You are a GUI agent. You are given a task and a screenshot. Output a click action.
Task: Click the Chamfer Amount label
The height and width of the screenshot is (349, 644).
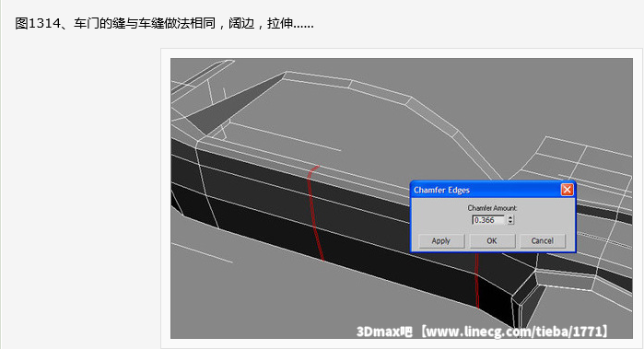492,208
